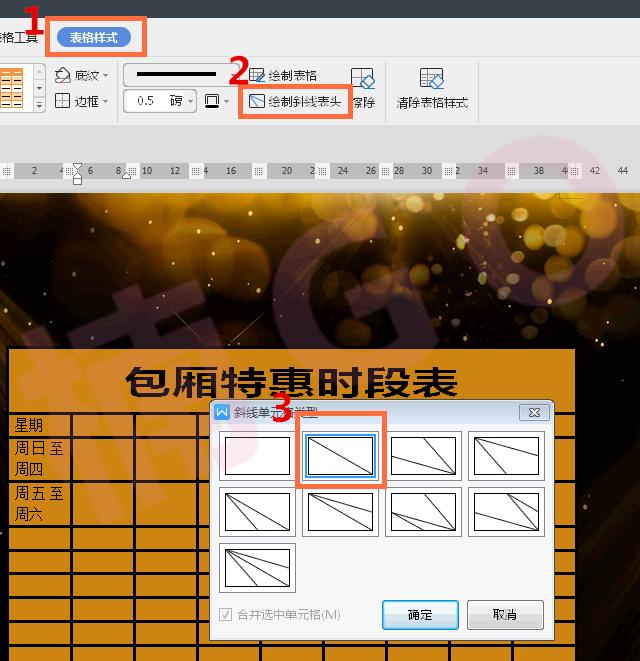Click the 周日至周四 table cell
This screenshot has width=640, height=661.
coord(39,459)
